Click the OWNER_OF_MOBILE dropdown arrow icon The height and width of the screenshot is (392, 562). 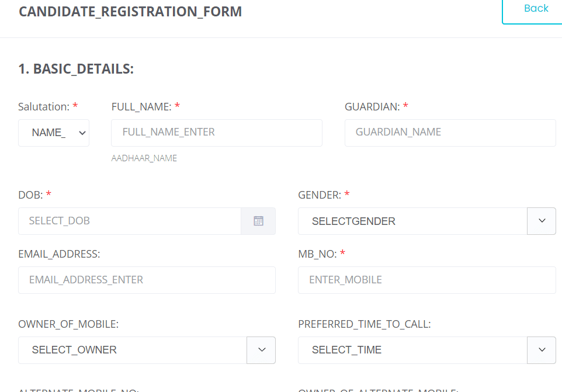coord(261,350)
